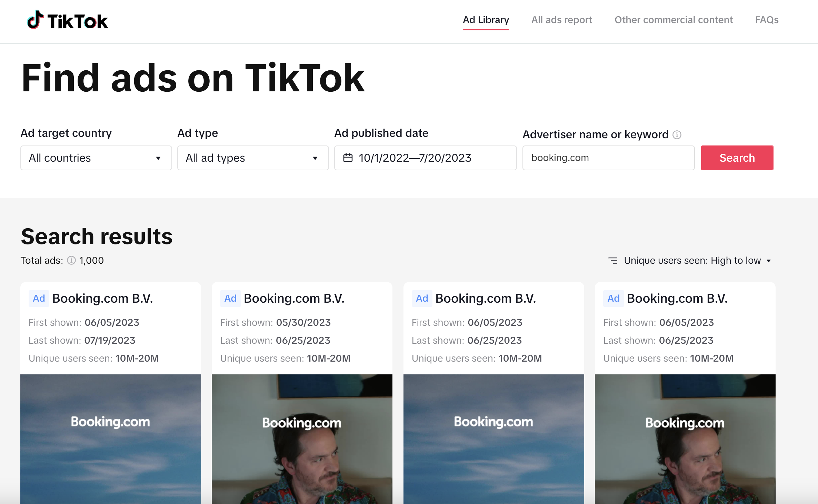The image size is (818, 504).
Task: Click the sort lines icon
Action: [x=613, y=261]
